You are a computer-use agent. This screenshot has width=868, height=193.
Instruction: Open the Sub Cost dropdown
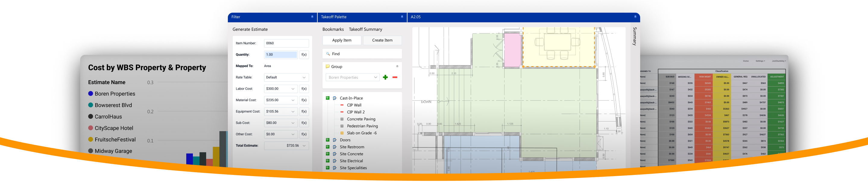pos(293,123)
